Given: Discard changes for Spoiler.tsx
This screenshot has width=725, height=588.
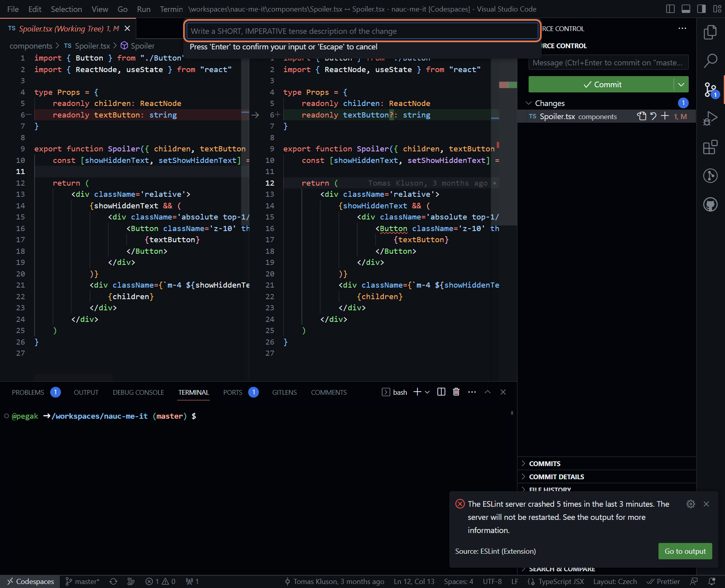Looking at the screenshot, I should pyautogui.click(x=653, y=116).
